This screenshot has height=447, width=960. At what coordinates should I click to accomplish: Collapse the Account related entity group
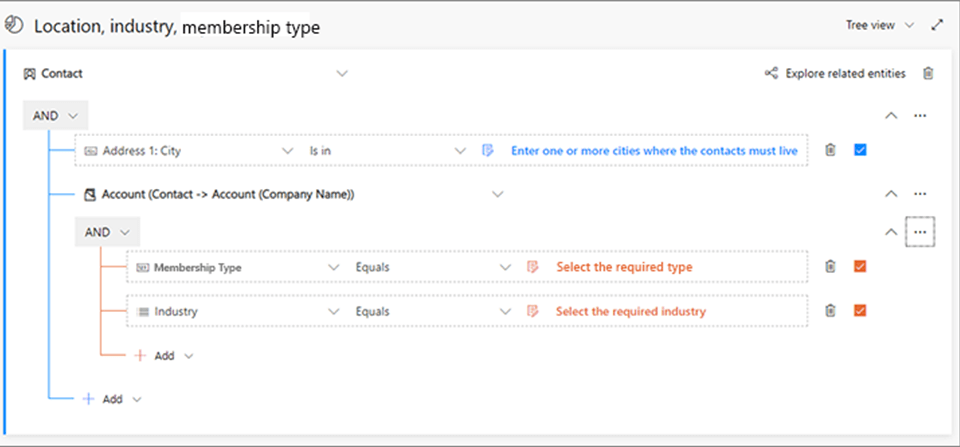(x=891, y=193)
